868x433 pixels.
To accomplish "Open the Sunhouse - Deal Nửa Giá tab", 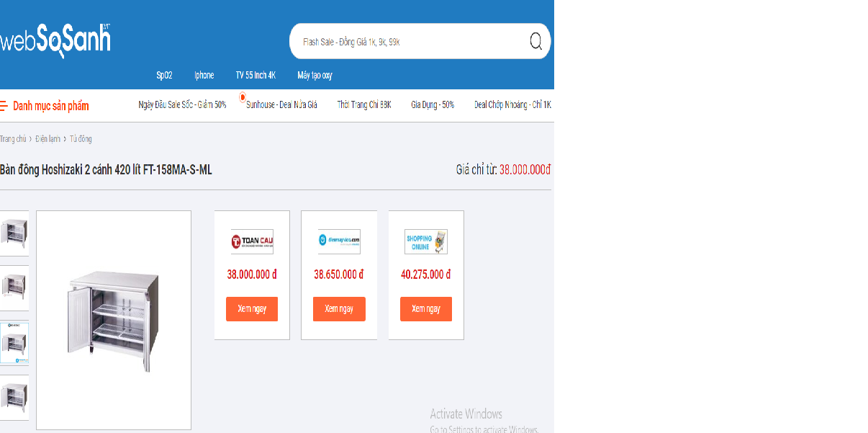I will click(281, 105).
